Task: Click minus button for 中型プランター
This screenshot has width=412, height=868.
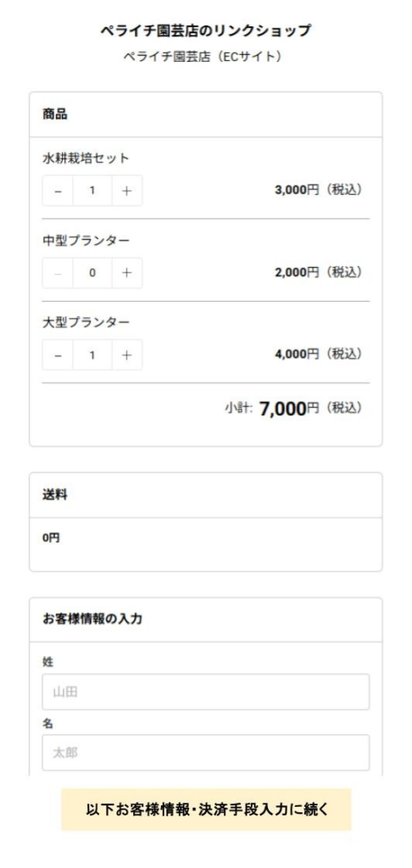Action: (x=58, y=273)
